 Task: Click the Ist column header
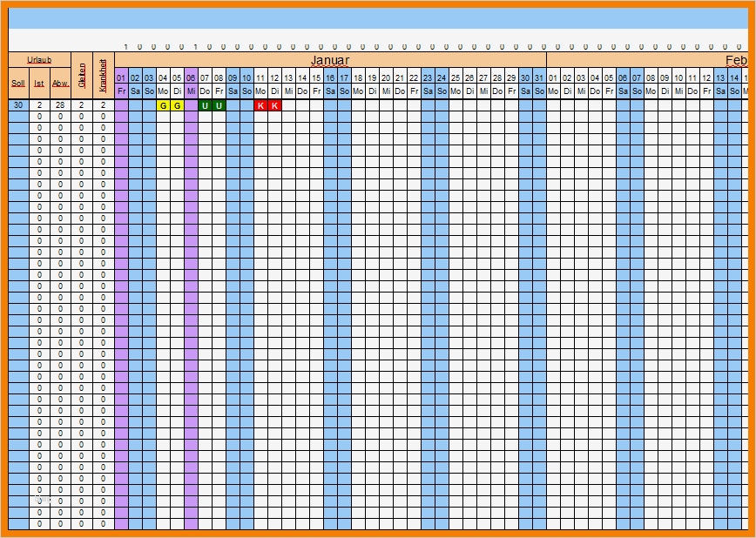point(39,84)
